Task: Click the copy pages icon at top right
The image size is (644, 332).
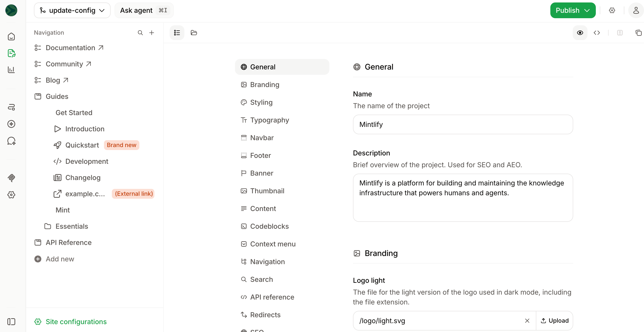Action: (x=638, y=33)
